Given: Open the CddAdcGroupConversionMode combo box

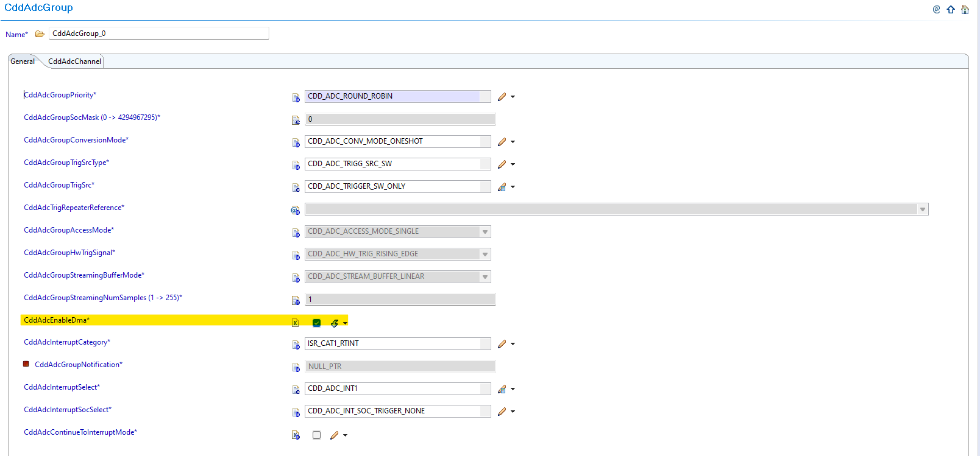Looking at the screenshot, I should pos(397,141).
